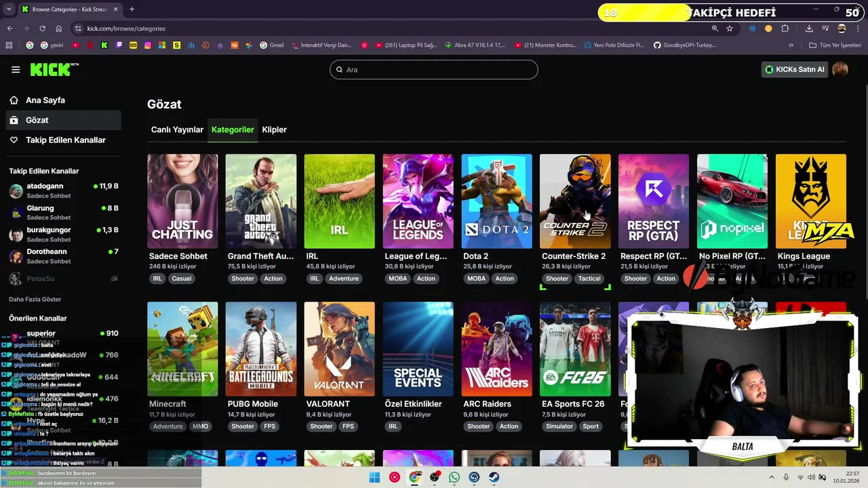This screenshot has width=868, height=488.
Task: Open the Grand Theft Auto V thumbnail
Action: (261, 201)
